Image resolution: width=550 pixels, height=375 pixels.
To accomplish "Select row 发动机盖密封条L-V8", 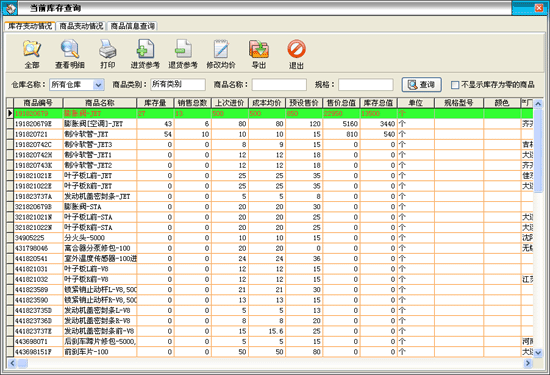I will [x=270, y=310].
